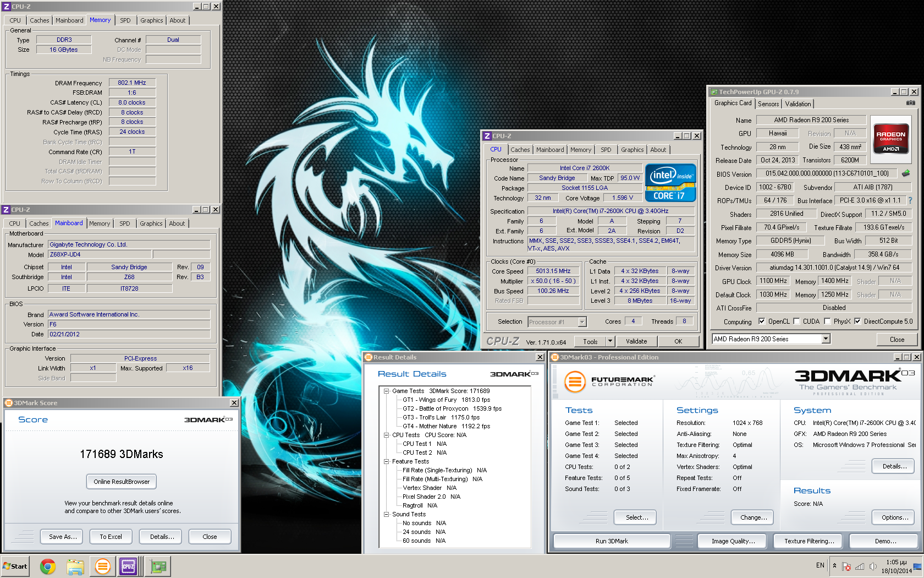
Task: Open the About tab in the CPU-Z CPU window
Action: point(658,150)
